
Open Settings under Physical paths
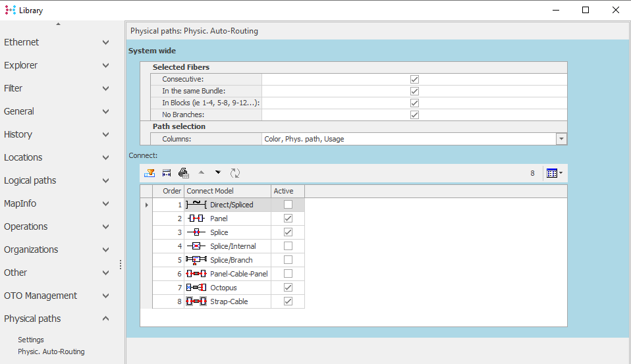click(30, 340)
